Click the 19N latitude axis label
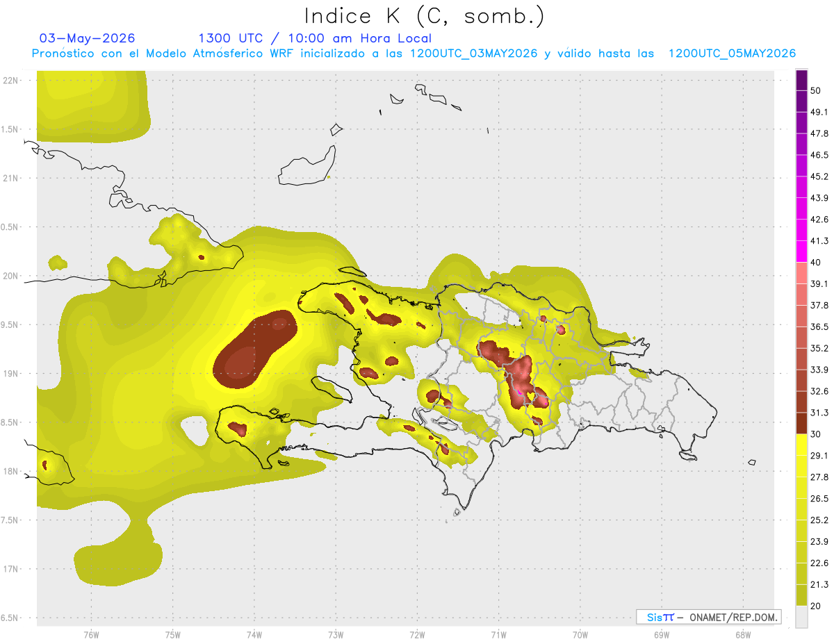This screenshot has height=644, width=834. 12,373
